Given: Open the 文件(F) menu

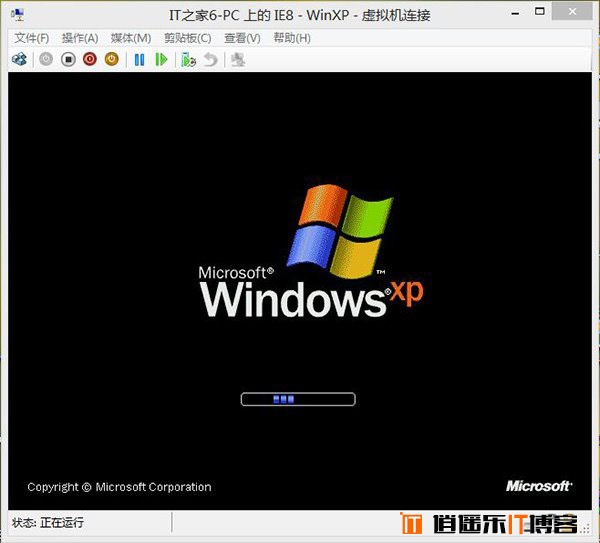Looking at the screenshot, I should (32, 38).
